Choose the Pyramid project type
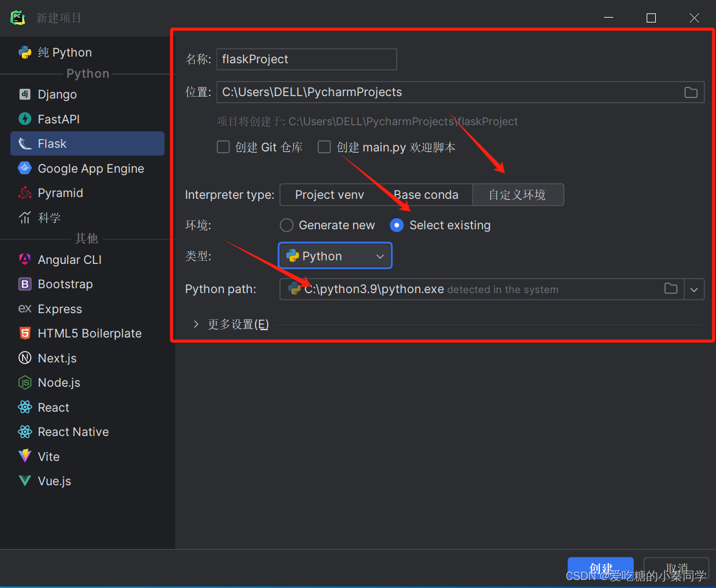The height and width of the screenshot is (588, 716). 87,193
